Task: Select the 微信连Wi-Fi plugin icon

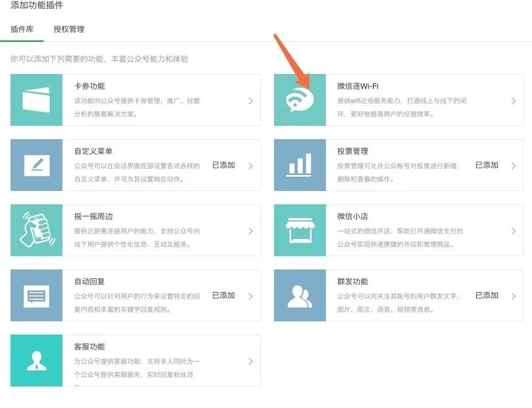Action: (x=299, y=99)
